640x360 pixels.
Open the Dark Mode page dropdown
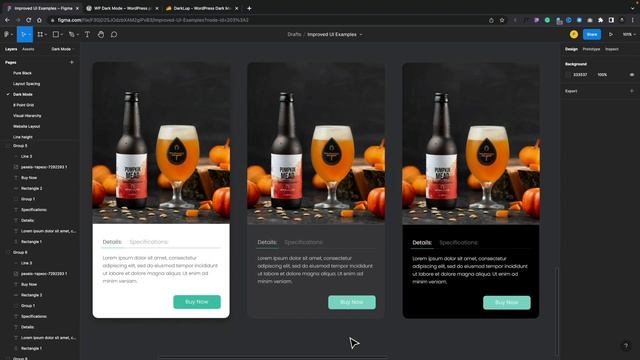click(x=62, y=49)
